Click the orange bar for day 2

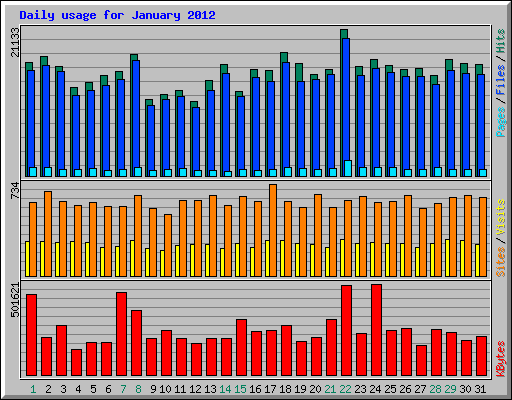tap(48, 234)
